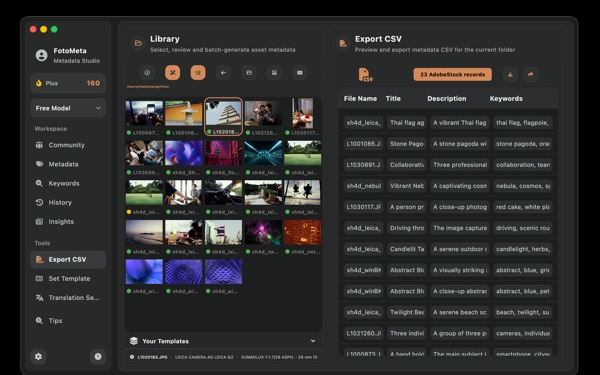Screen dimensions: 600x375
Task: Click the Title column header
Action: click(393, 99)
